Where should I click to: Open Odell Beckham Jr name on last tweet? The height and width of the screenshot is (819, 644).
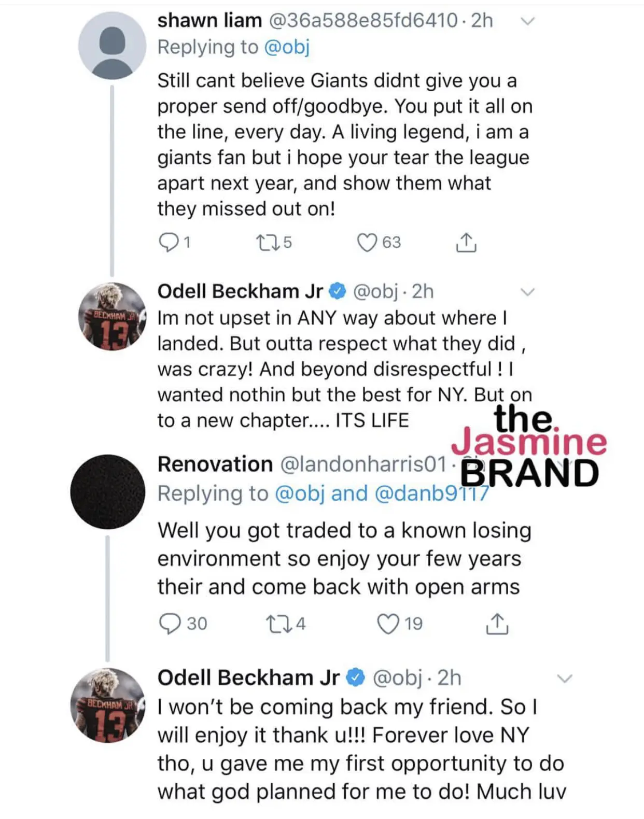point(248,677)
